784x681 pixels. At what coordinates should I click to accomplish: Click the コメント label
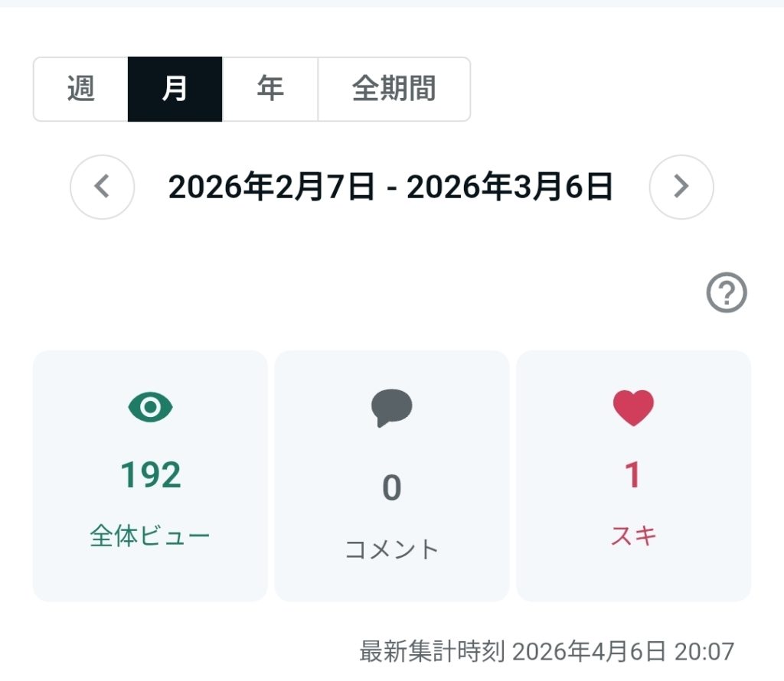tap(391, 549)
